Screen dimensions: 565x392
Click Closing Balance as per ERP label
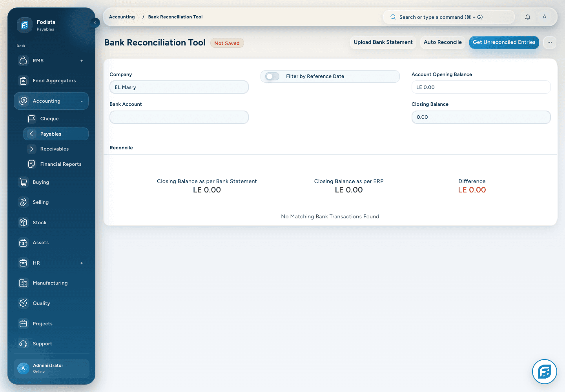pos(349,181)
